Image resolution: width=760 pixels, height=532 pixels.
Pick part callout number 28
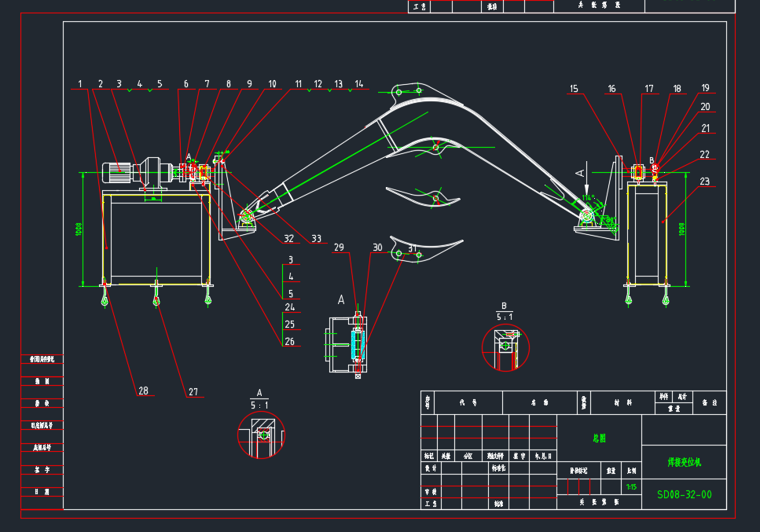coord(144,391)
